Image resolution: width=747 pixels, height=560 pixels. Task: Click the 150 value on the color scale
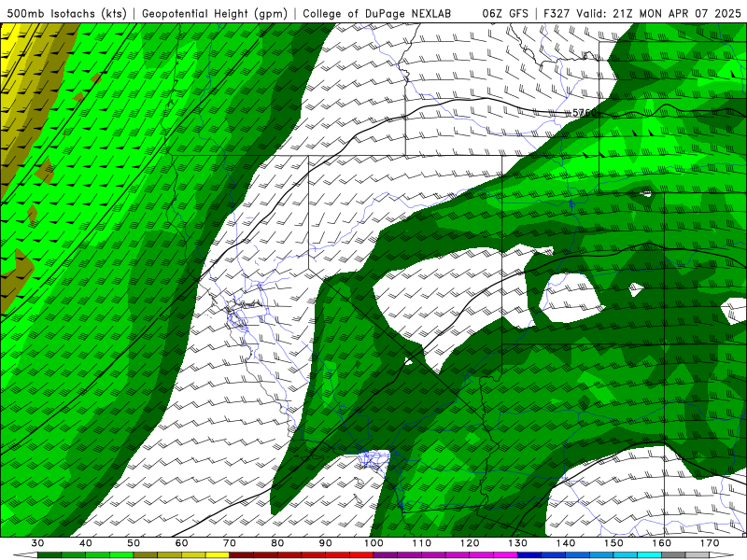click(613, 543)
